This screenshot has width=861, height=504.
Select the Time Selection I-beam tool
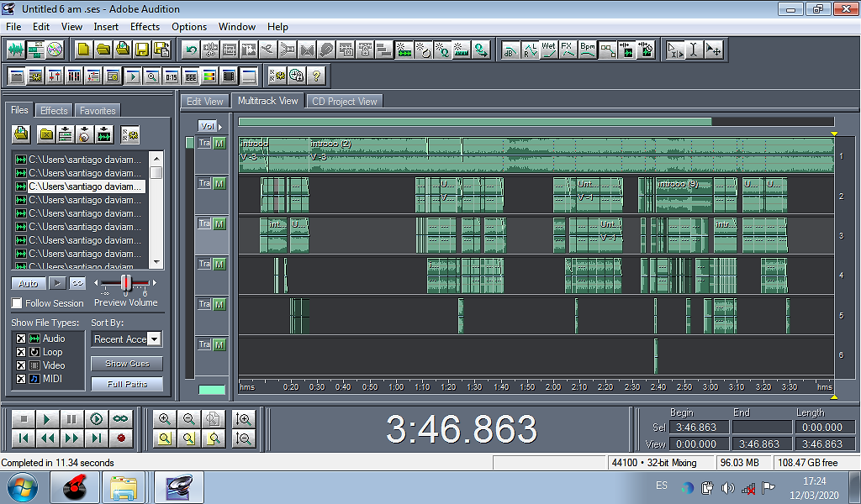tap(694, 50)
